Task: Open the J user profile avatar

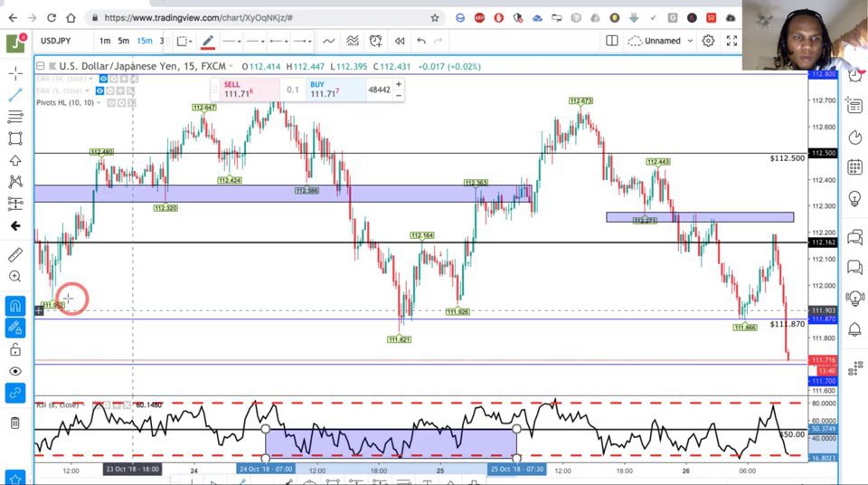Action: (x=15, y=43)
